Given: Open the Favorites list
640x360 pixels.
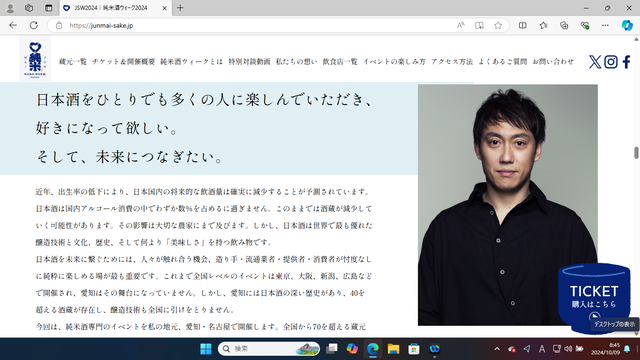Looking at the screenshot, I should point(543,25).
